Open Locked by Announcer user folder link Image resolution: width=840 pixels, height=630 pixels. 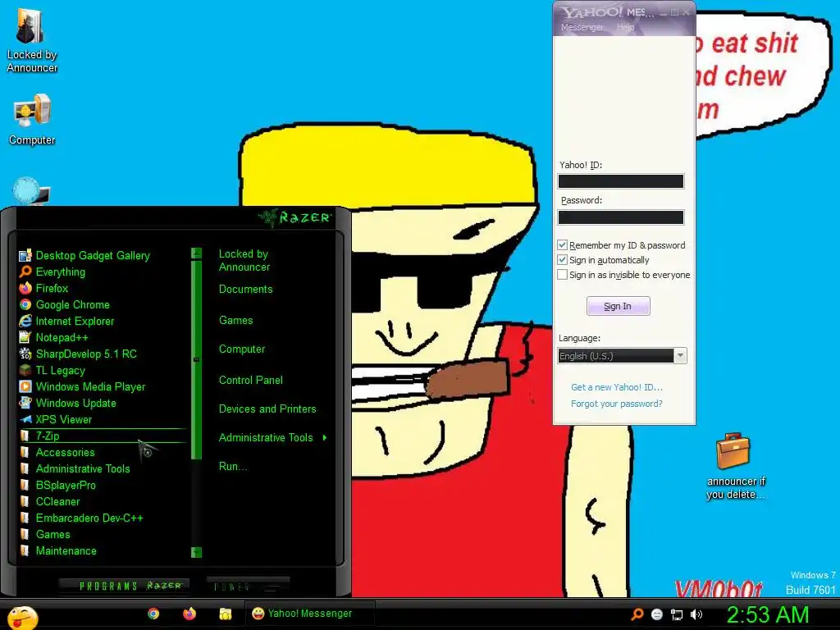(x=244, y=260)
